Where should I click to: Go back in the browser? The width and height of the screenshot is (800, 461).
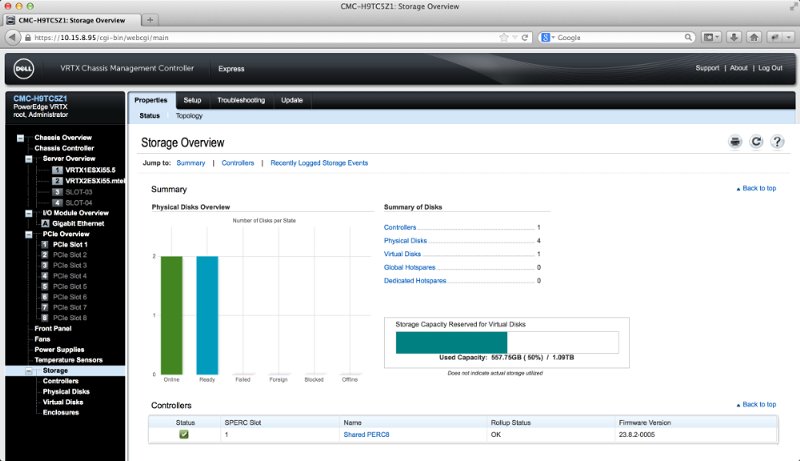[x=13, y=37]
